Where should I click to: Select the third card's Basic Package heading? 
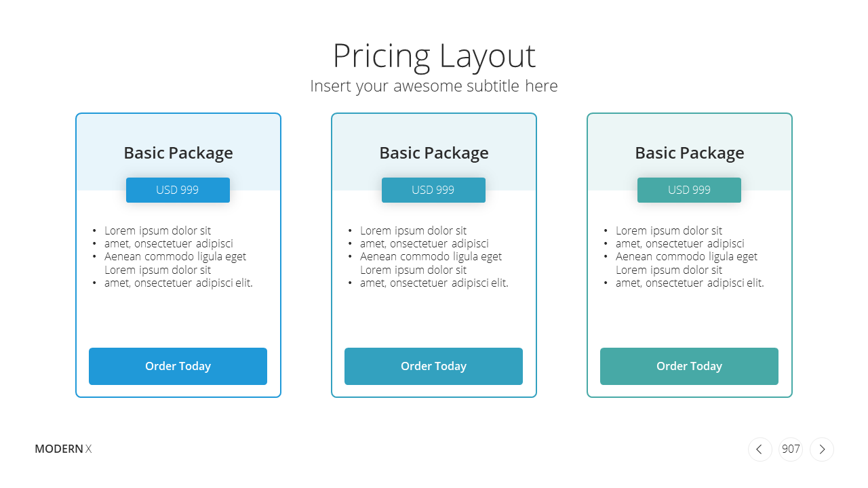[690, 153]
